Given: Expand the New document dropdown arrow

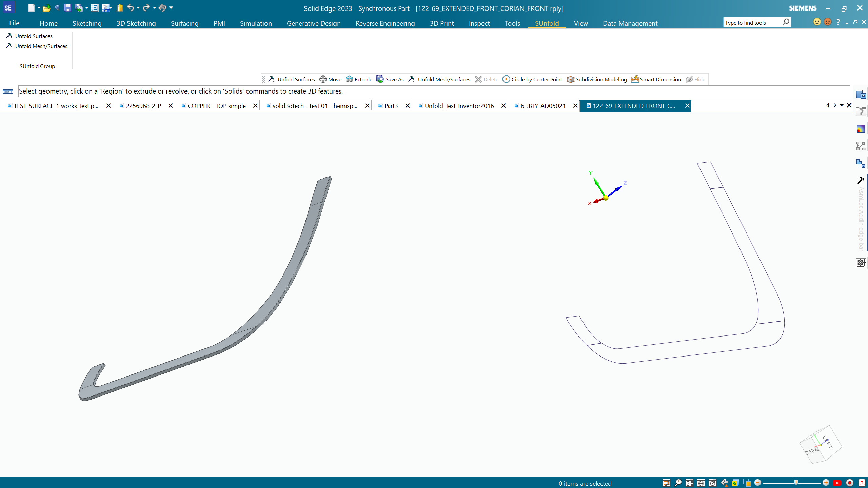Looking at the screenshot, I should [x=39, y=8].
